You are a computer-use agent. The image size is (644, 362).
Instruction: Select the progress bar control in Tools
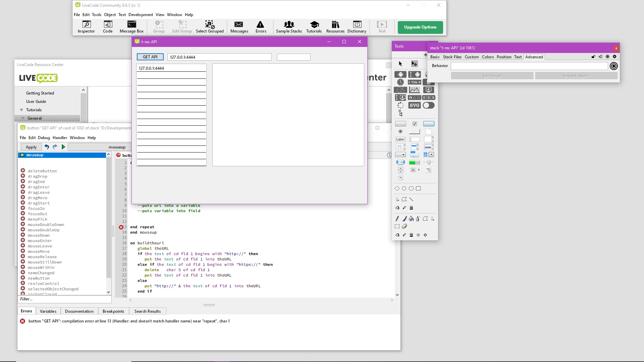[x=415, y=162]
